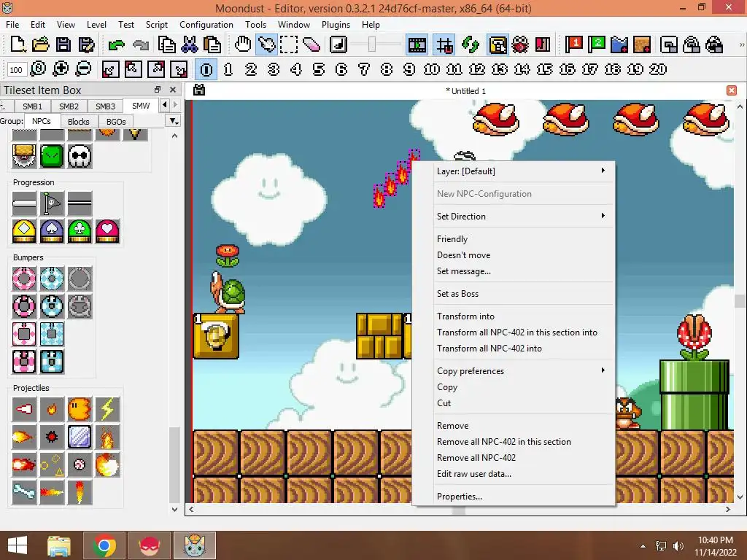The width and height of the screenshot is (747, 560).
Task: Switch to section 20 button
Action: point(658,69)
